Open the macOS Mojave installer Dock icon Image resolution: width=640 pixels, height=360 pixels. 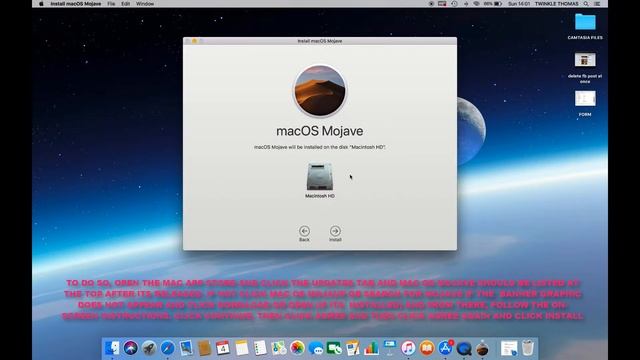pos(482,348)
